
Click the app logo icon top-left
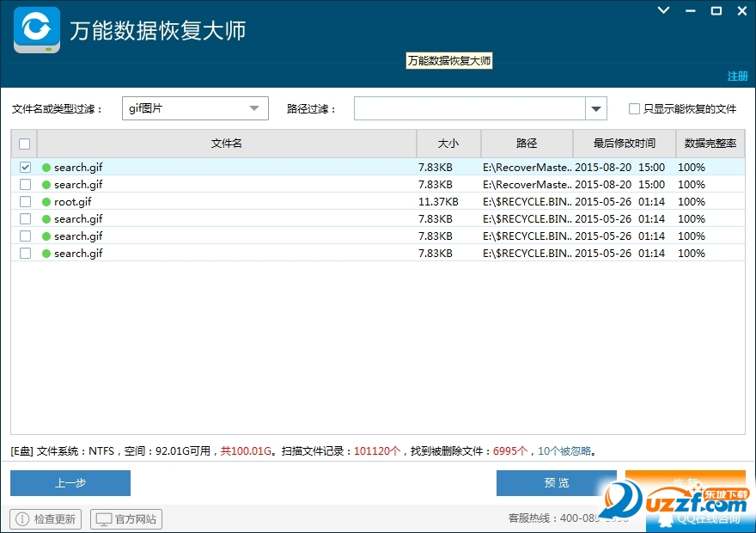pyautogui.click(x=35, y=28)
